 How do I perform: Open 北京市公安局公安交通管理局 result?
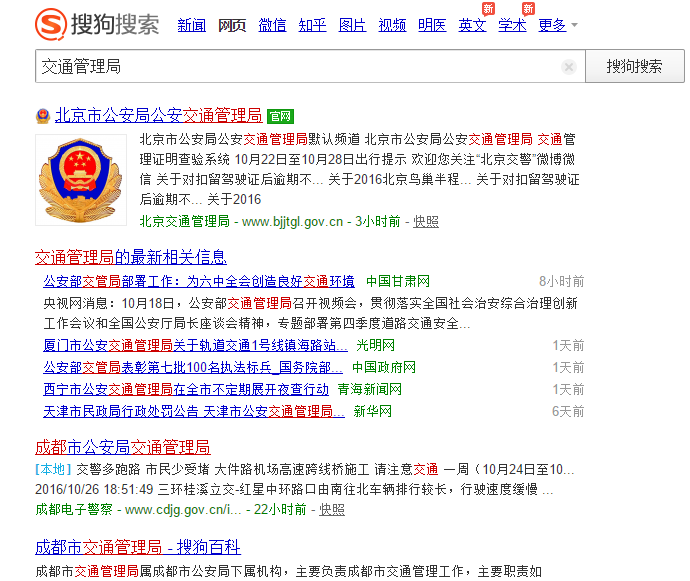[158, 116]
